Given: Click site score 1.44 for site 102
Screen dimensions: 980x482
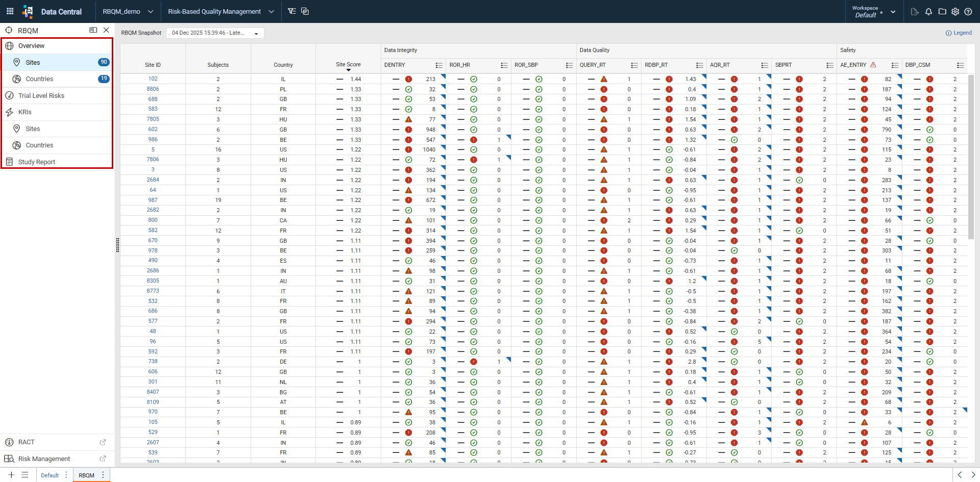Looking at the screenshot, I should (x=356, y=79).
